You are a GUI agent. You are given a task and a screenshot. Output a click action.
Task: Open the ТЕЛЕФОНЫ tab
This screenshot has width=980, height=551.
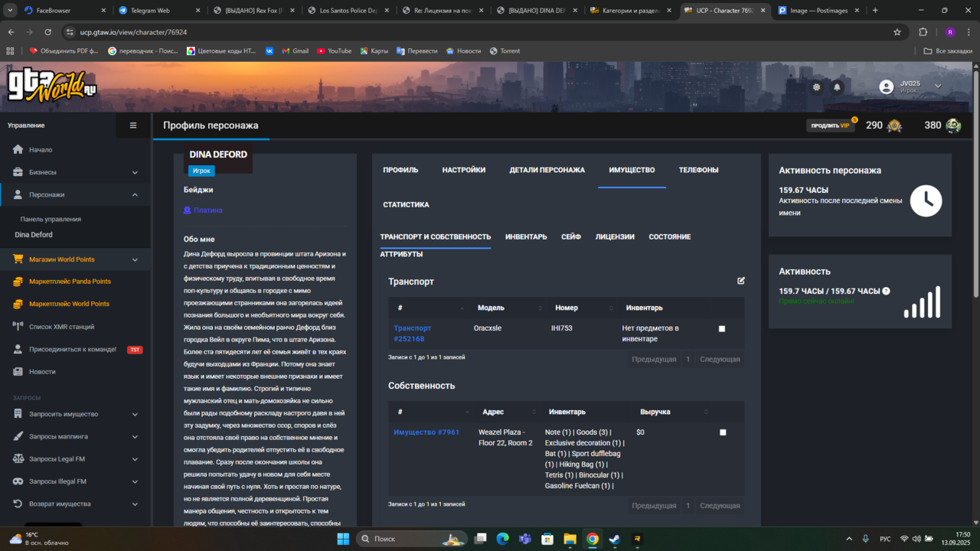(698, 170)
